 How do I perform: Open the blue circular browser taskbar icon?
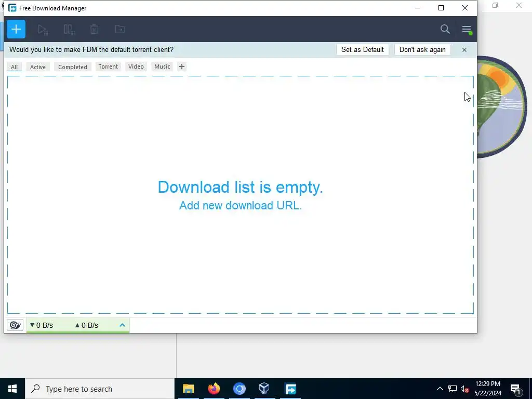tap(239, 389)
